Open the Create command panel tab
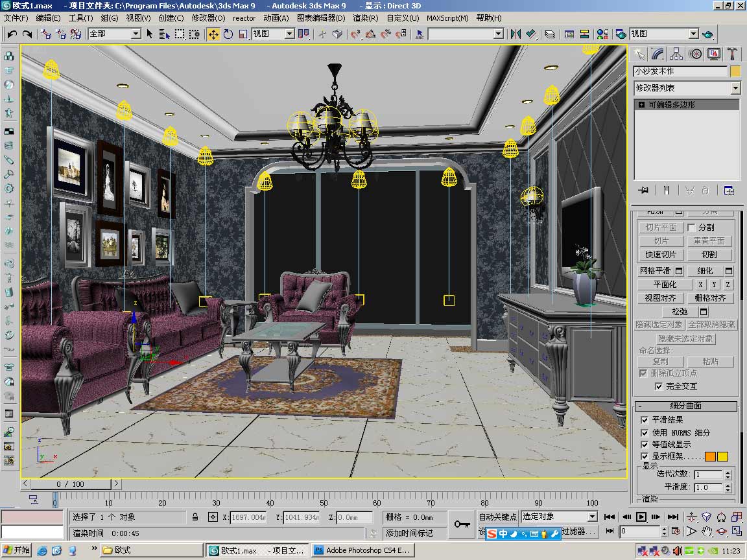 point(639,54)
